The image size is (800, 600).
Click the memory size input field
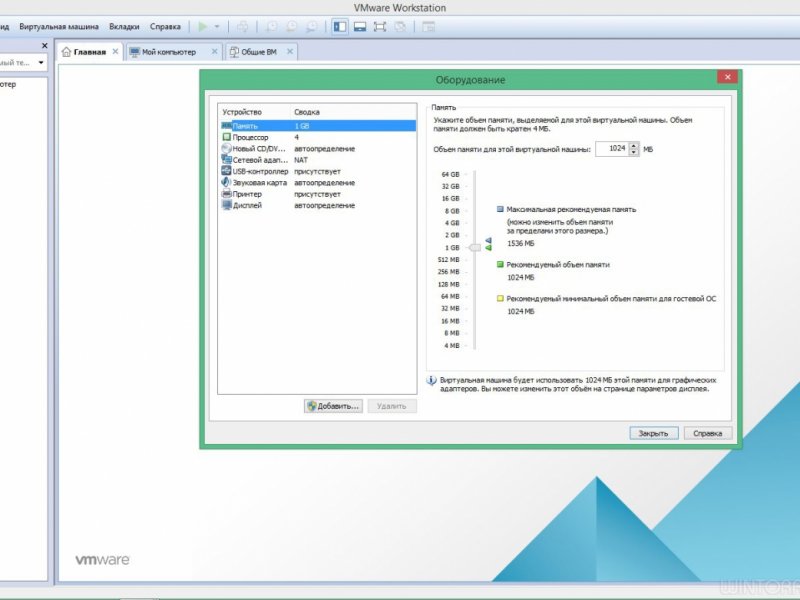click(x=612, y=148)
